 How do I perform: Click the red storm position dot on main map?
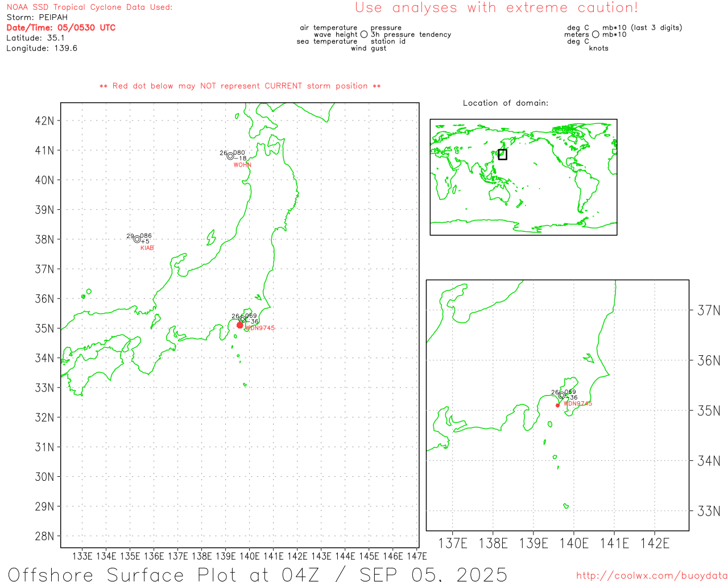coord(240,325)
